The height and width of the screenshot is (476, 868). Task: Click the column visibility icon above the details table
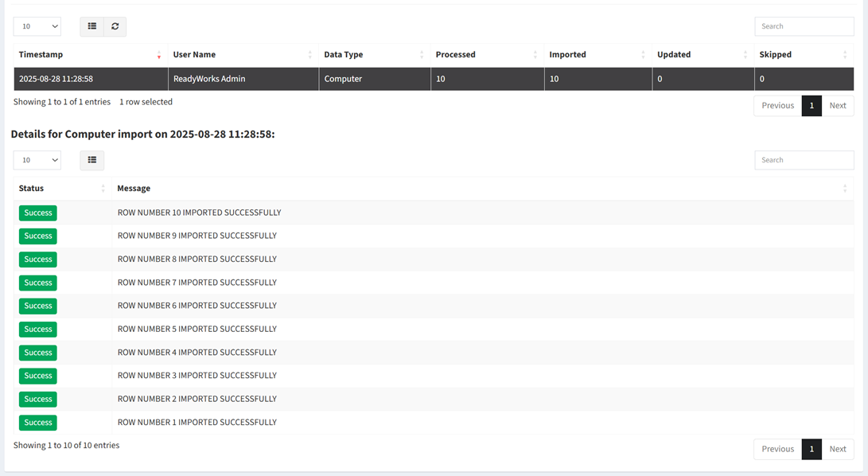pos(92,160)
